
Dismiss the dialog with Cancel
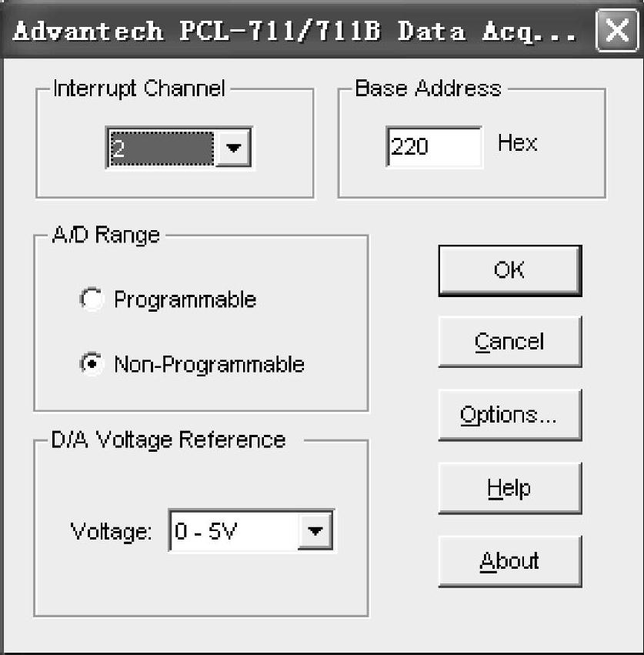coord(510,342)
